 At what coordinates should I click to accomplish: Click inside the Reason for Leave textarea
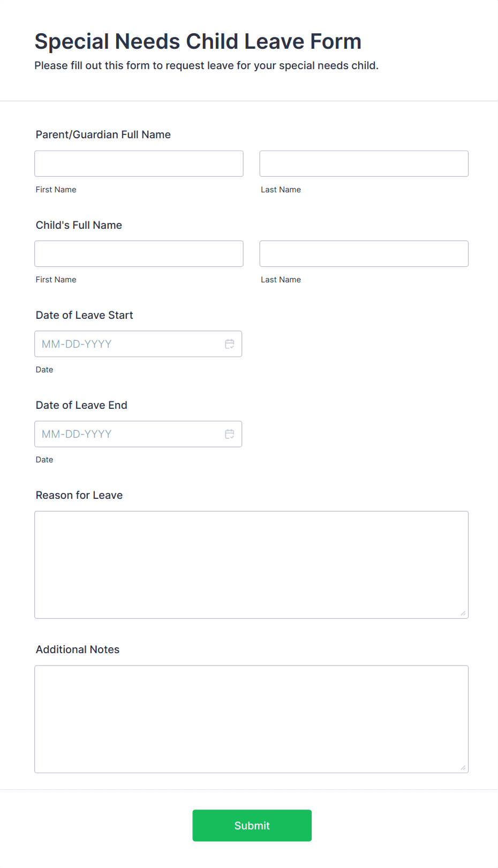click(252, 565)
